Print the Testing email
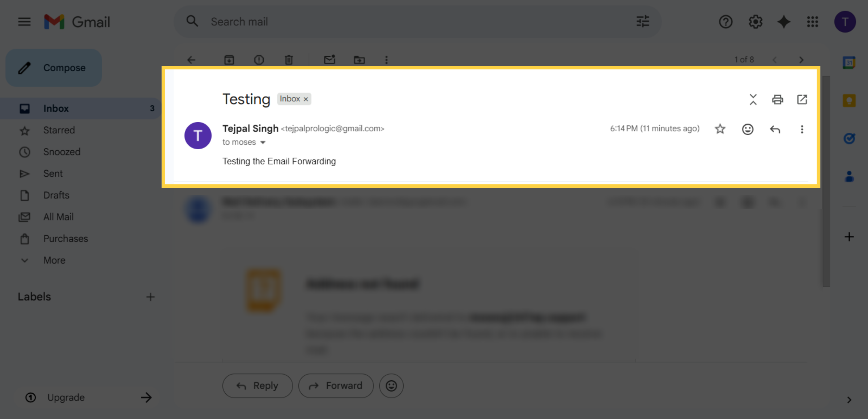Image resolution: width=868 pixels, height=419 pixels. click(778, 99)
